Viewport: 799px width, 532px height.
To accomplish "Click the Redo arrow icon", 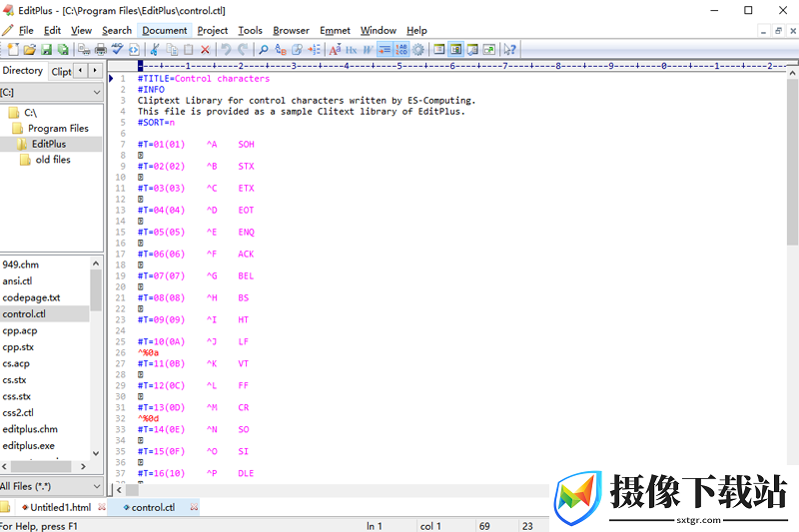I will pyautogui.click(x=243, y=49).
